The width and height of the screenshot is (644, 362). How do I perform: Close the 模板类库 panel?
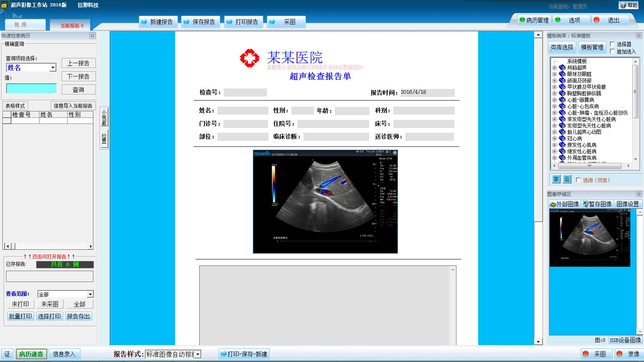coord(639,36)
